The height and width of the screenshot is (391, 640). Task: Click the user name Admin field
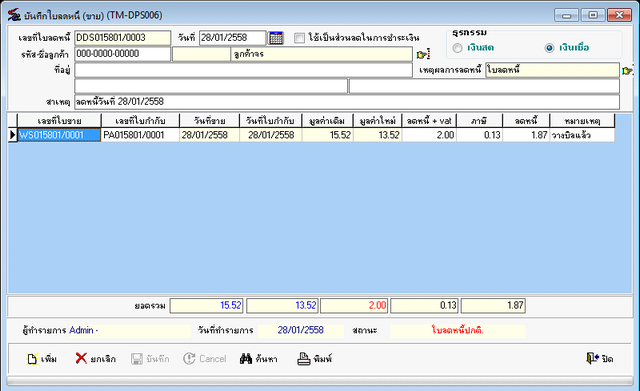click(x=130, y=330)
